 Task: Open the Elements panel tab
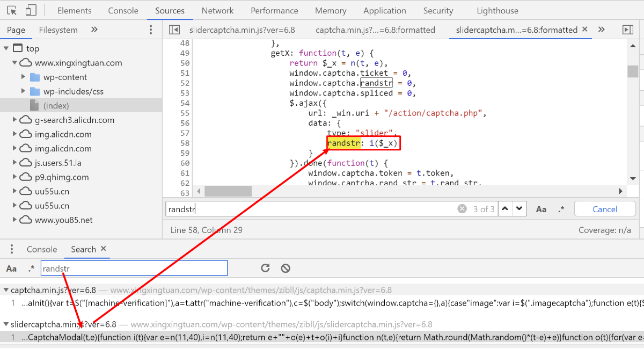75,11
